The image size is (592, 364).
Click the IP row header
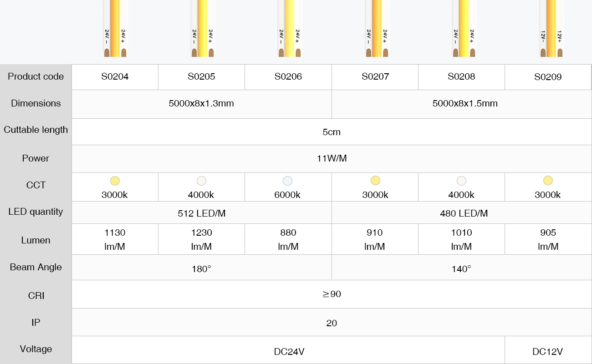coord(36,323)
